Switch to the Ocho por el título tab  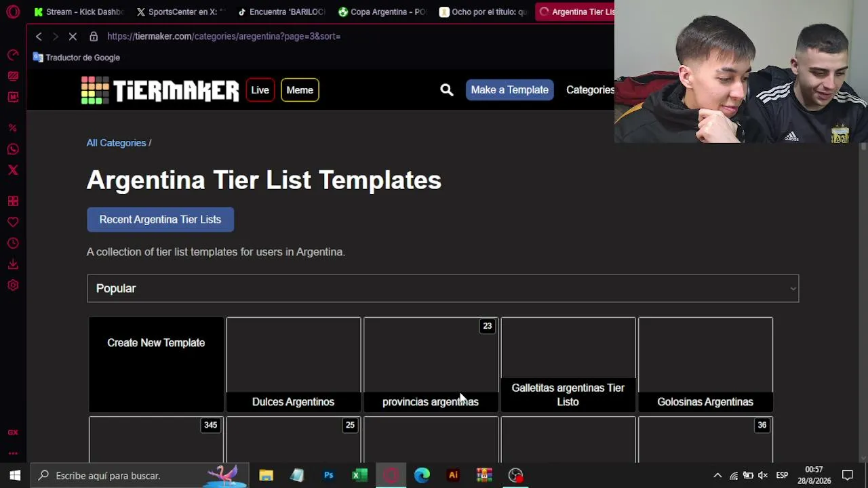click(483, 12)
